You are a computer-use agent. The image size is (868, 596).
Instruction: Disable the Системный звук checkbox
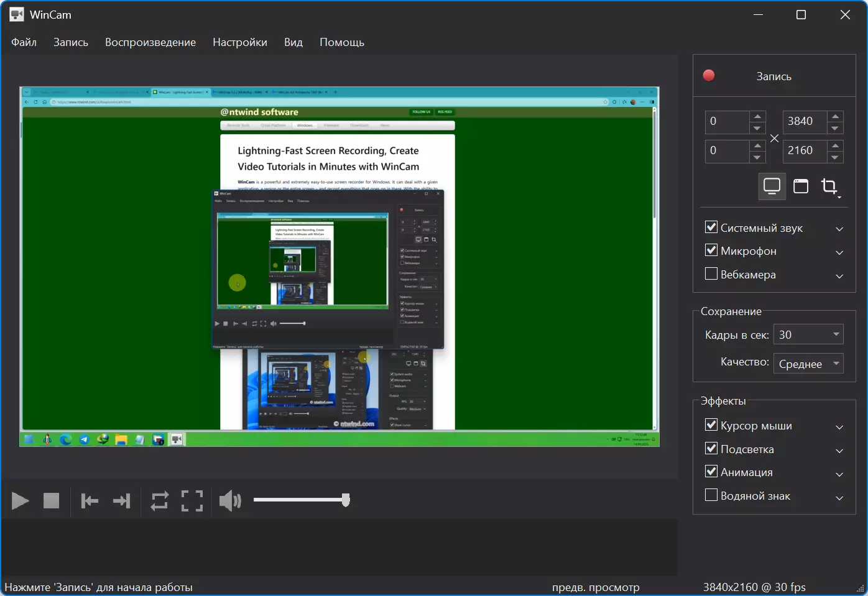tap(711, 227)
